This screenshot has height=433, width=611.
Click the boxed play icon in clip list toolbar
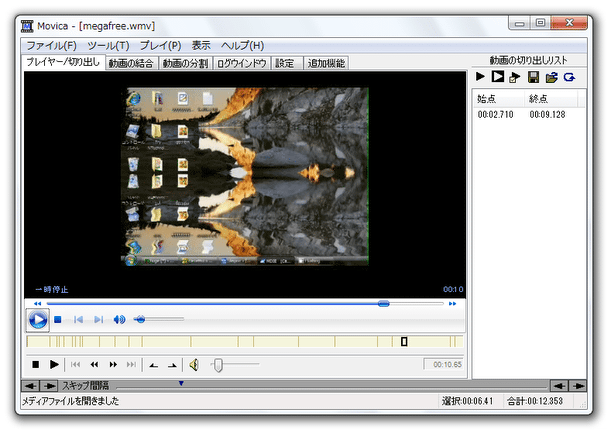tap(497, 77)
